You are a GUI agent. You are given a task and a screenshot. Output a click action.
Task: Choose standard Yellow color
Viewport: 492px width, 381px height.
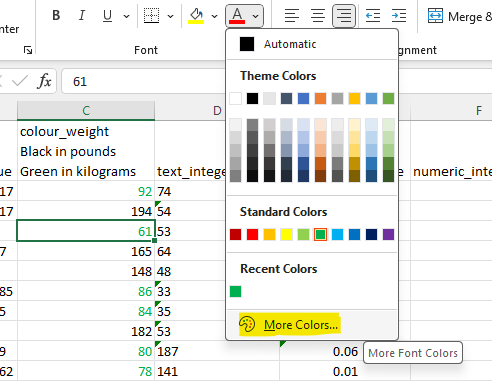click(286, 235)
